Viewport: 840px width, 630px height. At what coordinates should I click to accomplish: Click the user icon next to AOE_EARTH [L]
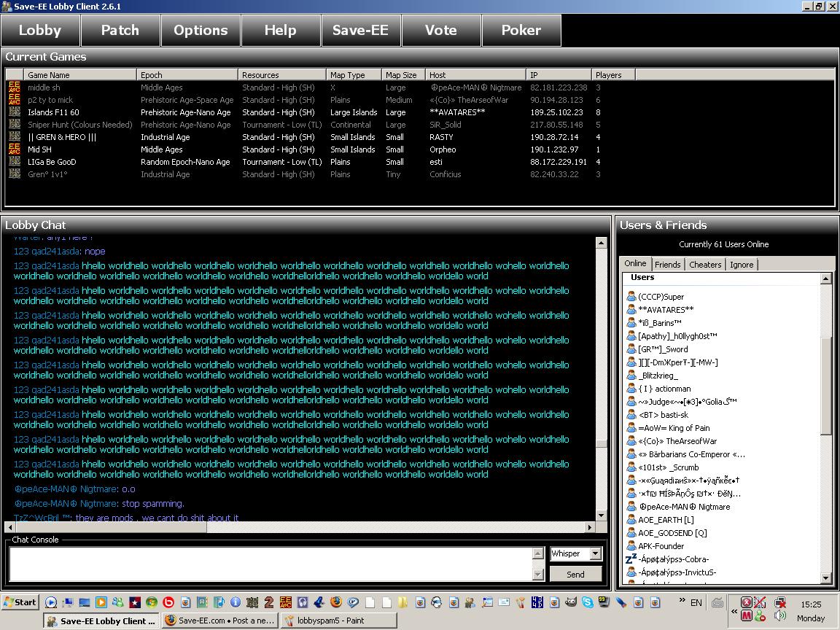click(631, 520)
